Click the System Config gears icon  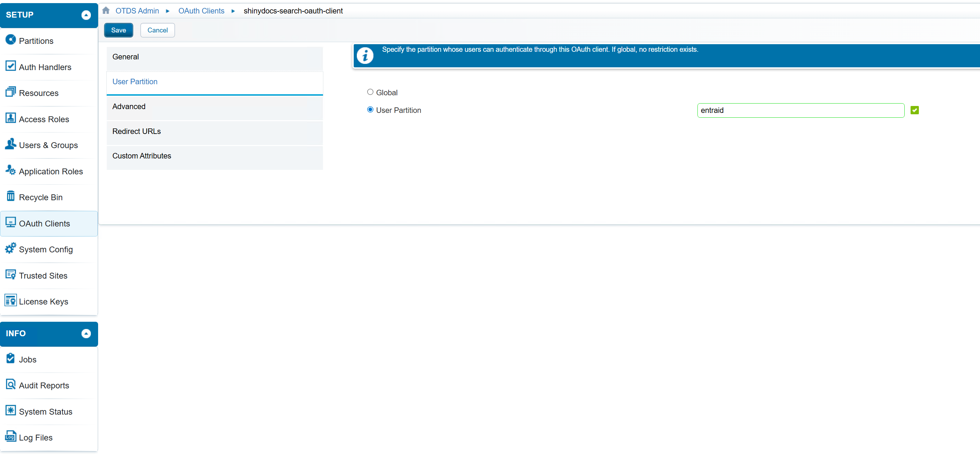(11, 249)
